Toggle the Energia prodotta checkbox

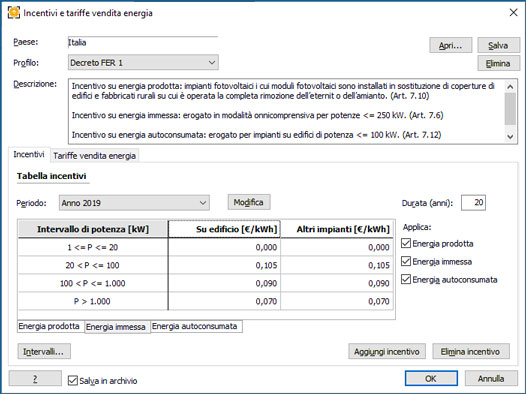[406, 243]
